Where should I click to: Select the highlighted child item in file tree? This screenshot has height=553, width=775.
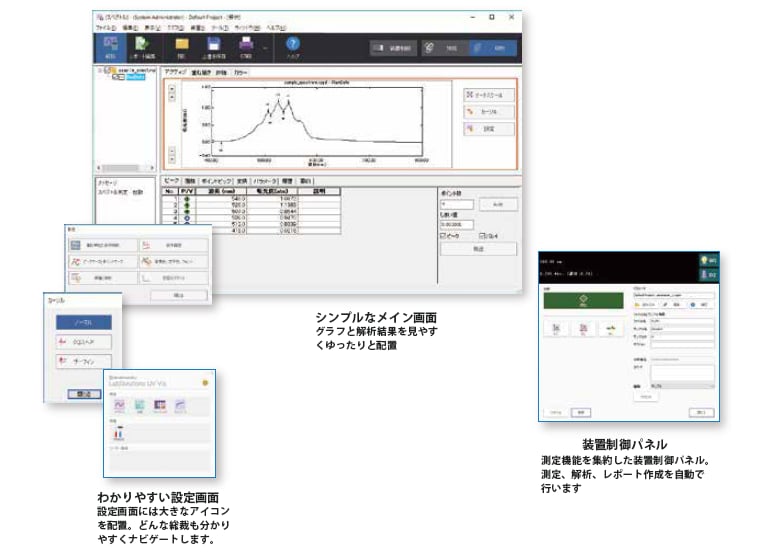click(135, 77)
